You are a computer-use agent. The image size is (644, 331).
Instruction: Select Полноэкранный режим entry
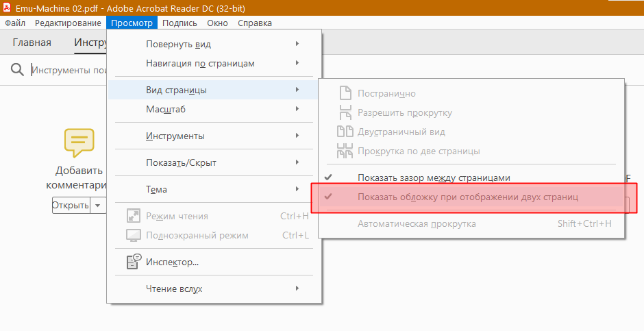point(214,235)
